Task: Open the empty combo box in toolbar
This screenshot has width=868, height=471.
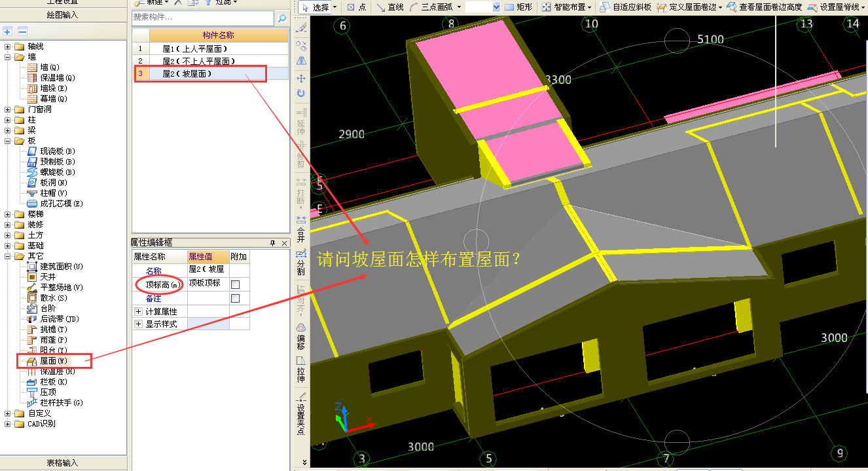Action: pos(483,7)
